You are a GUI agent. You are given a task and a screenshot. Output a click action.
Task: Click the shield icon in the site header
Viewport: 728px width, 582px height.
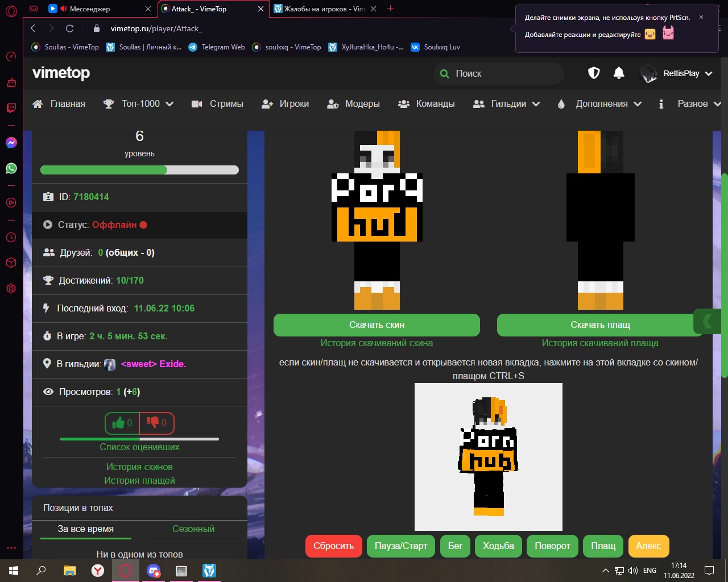594,73
